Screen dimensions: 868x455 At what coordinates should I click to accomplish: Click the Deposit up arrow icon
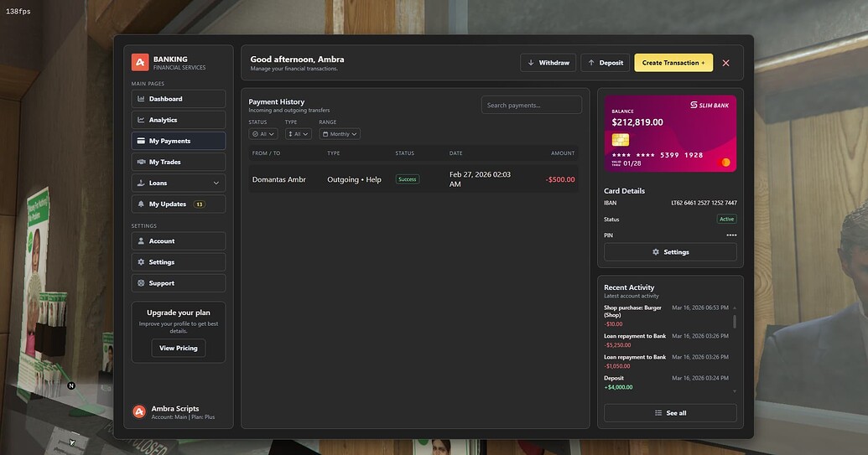click(x=591, y=63)
